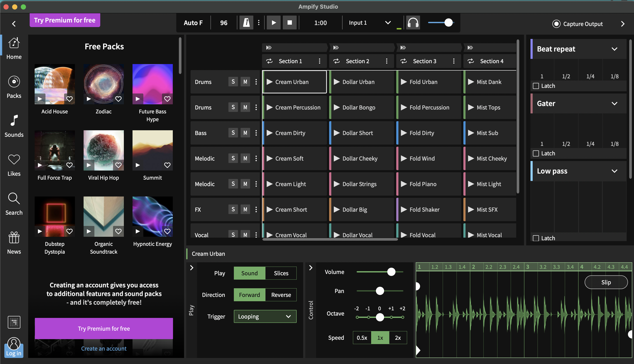
Task: Click the Create an account link
Action: (x=104, y=348)
